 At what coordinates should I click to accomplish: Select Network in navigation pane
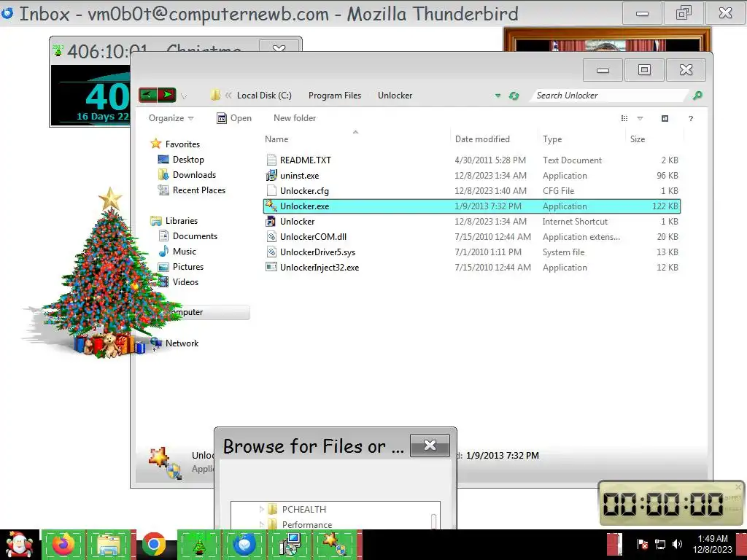[182, 343]
